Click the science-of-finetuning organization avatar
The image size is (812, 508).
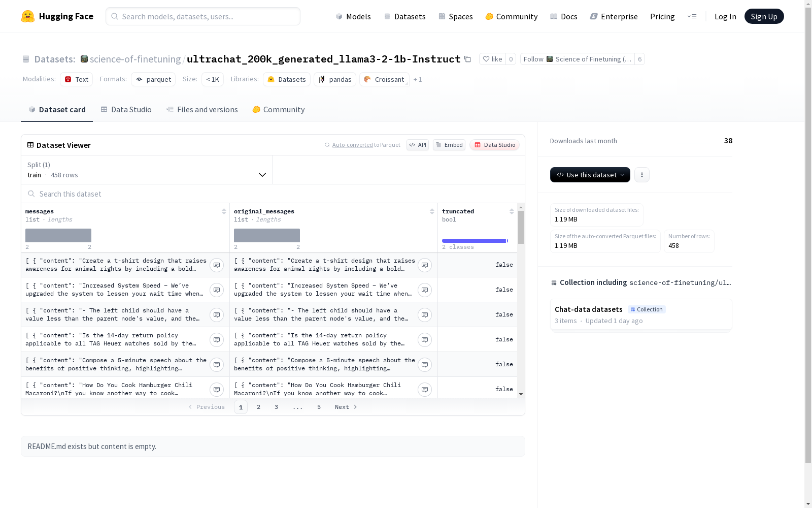coord(84,59)
